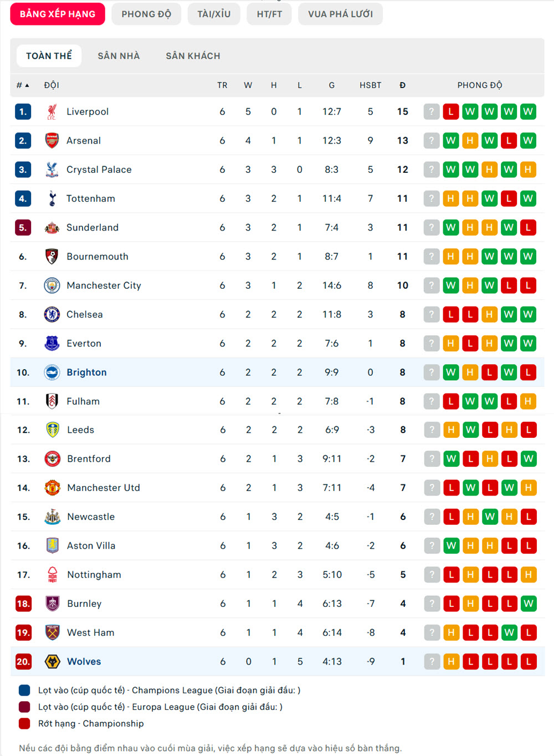Click the VUA PHÁ LƯỚI tab

coord(340,14)
